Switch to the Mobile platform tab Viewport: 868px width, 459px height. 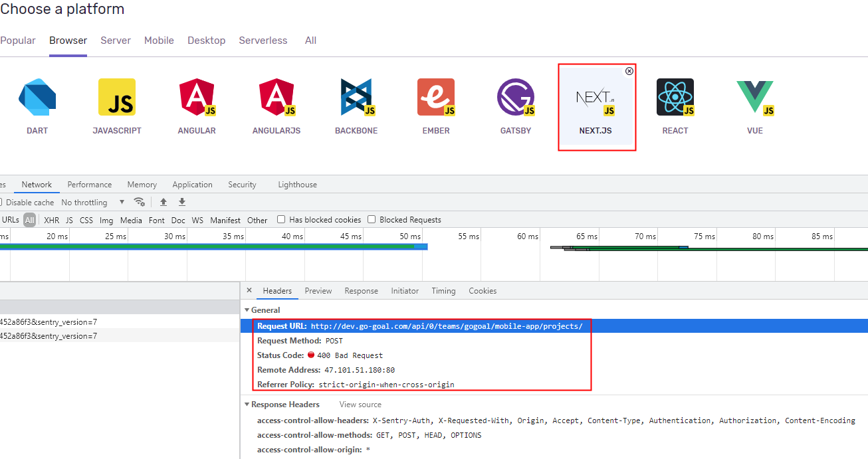pyautogui.click(x=159, y=41)
